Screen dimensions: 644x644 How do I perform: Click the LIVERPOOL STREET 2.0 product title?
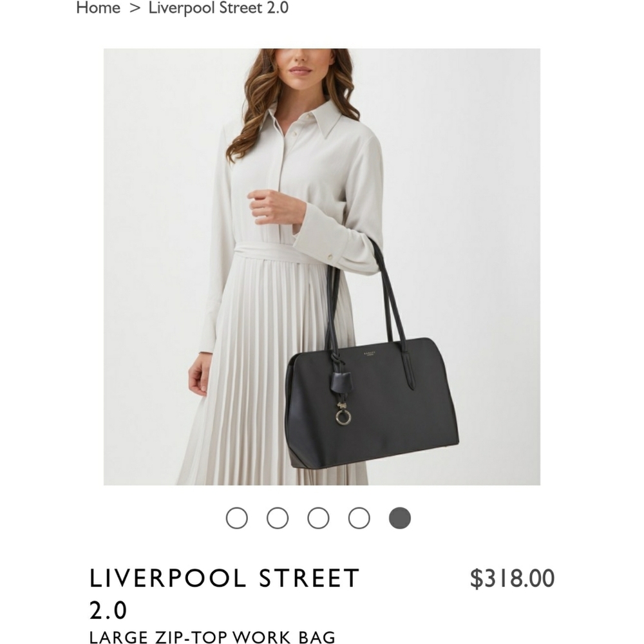tap(225, 594)
